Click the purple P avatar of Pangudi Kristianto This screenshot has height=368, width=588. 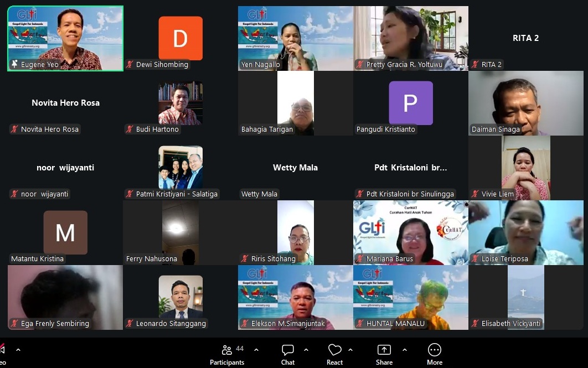[411, 103]
